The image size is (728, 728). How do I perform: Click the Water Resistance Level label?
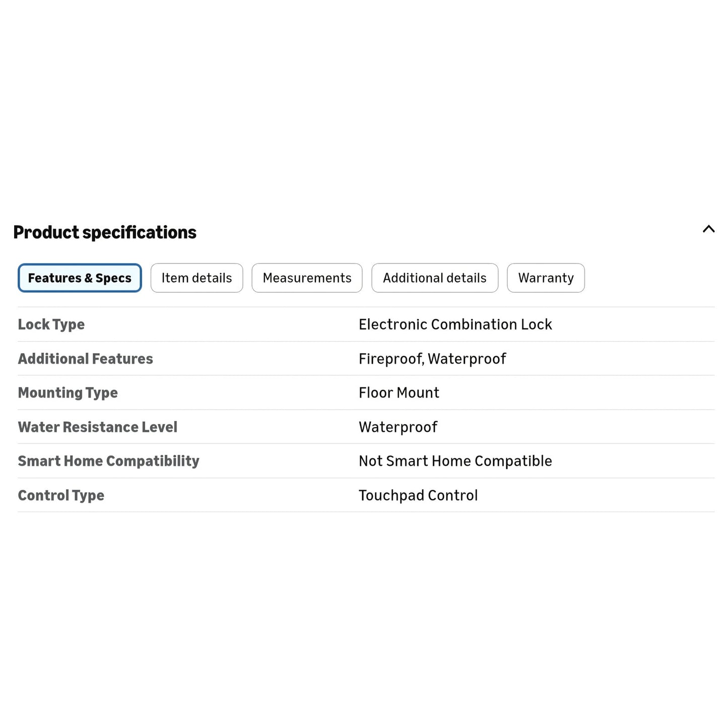pos(98,427)
